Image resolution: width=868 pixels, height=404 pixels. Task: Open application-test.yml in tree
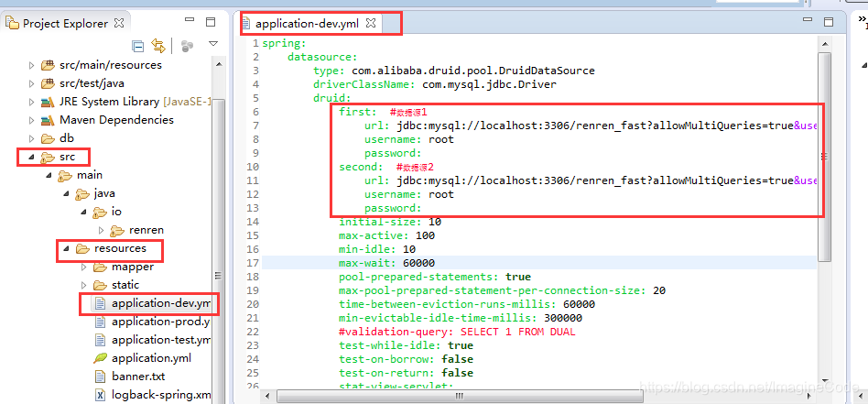[x=161, y=340]
